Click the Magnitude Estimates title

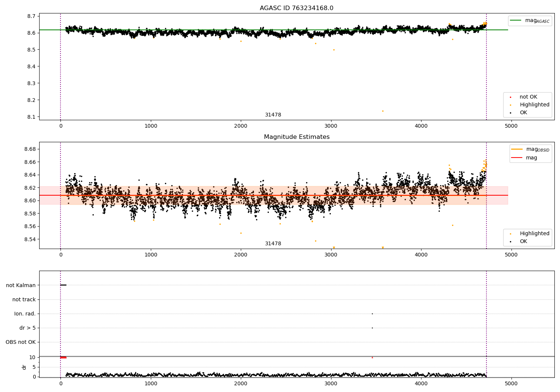(296, 137)
